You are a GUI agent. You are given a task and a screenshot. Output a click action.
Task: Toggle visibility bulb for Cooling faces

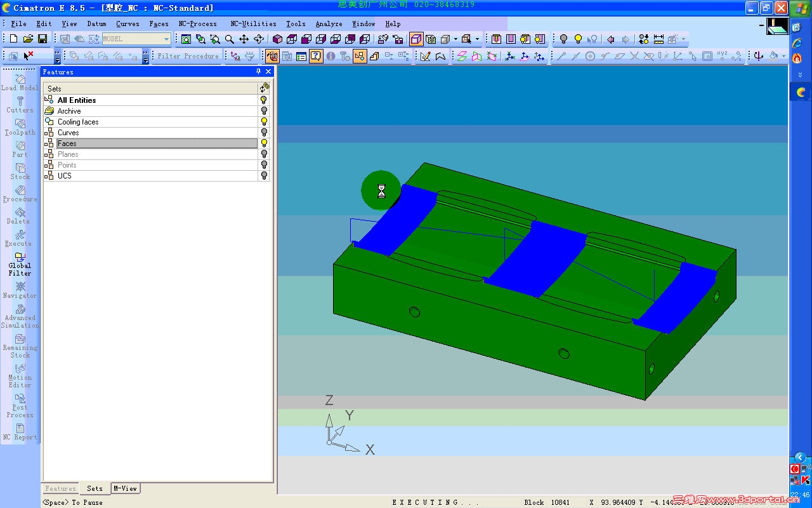(x=264, y=122)
